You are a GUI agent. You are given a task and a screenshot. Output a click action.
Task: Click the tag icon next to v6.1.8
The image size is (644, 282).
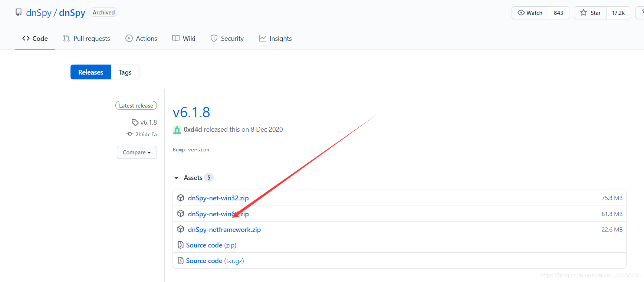point(135,122)
